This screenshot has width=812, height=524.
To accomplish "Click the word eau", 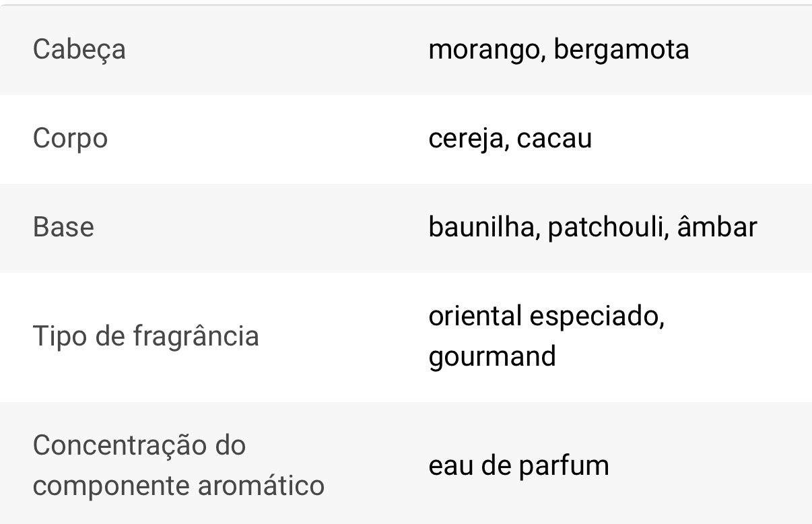I will (450, 465).
